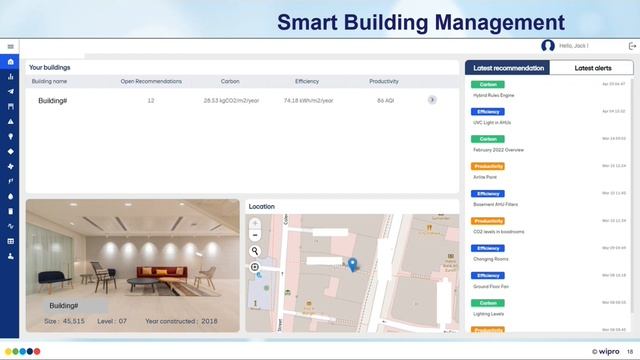The image size is (640, 360).
Task: Click the Your buildings heading
Action: pyautogui.click(x=49, y=67)
